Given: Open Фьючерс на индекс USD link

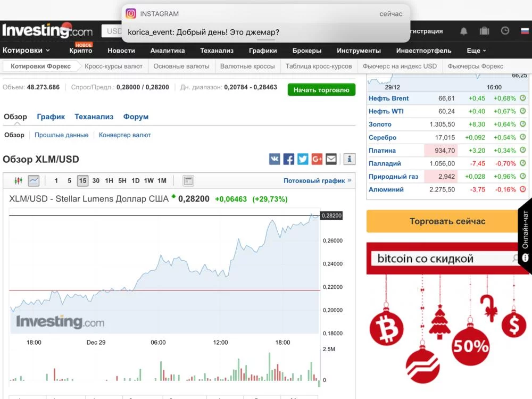Looking at the screenshot, I should (x=400, y=66).
